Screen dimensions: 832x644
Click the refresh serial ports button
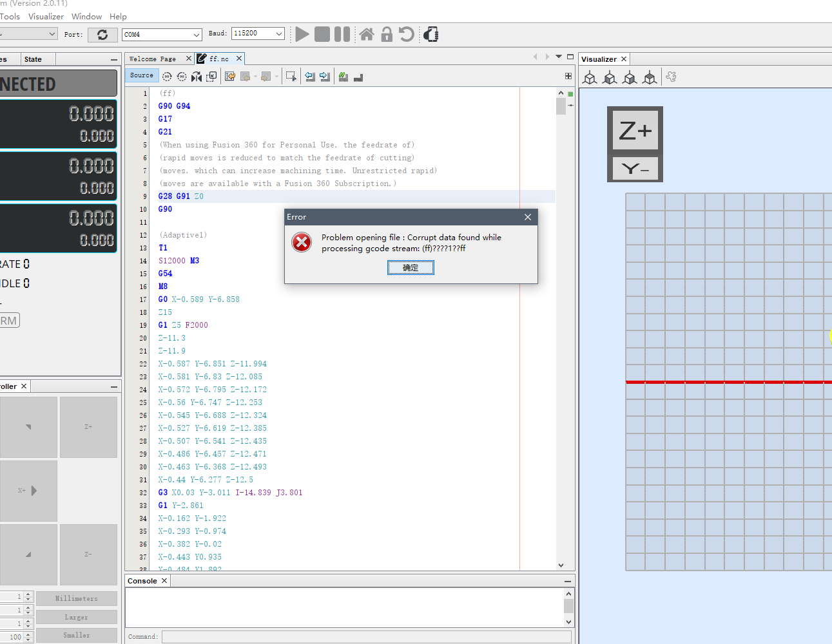pyautogui.click(x=102, y=35)
